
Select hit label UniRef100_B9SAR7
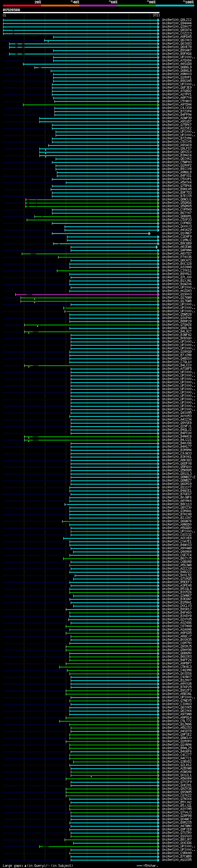tap(176, 50)
